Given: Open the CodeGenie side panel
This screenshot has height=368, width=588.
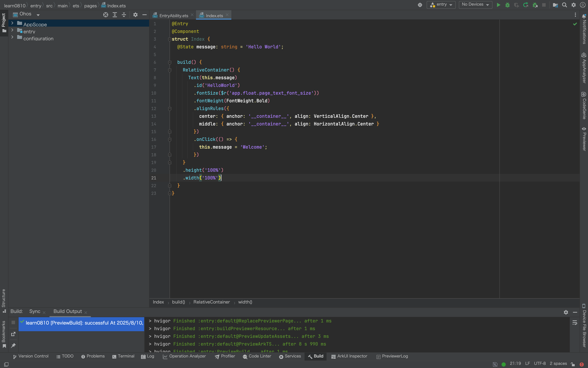Looking at the screenshot, I should [x=584, y=106].
